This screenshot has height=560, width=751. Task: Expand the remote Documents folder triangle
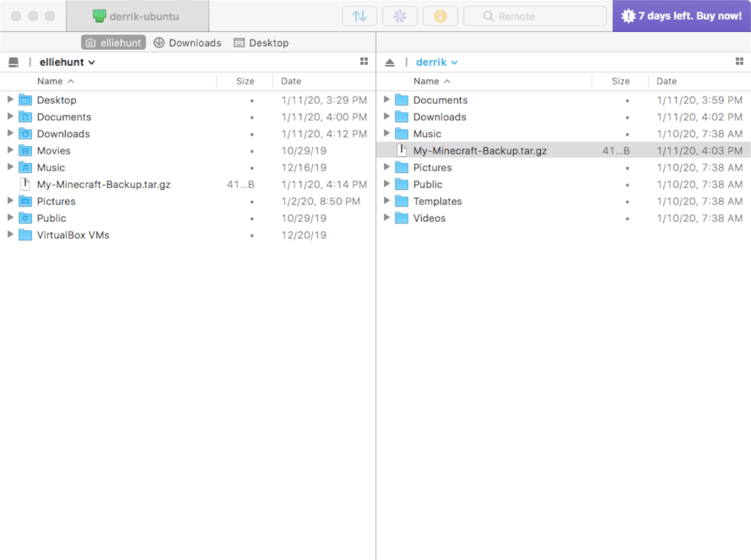(387, 99)
